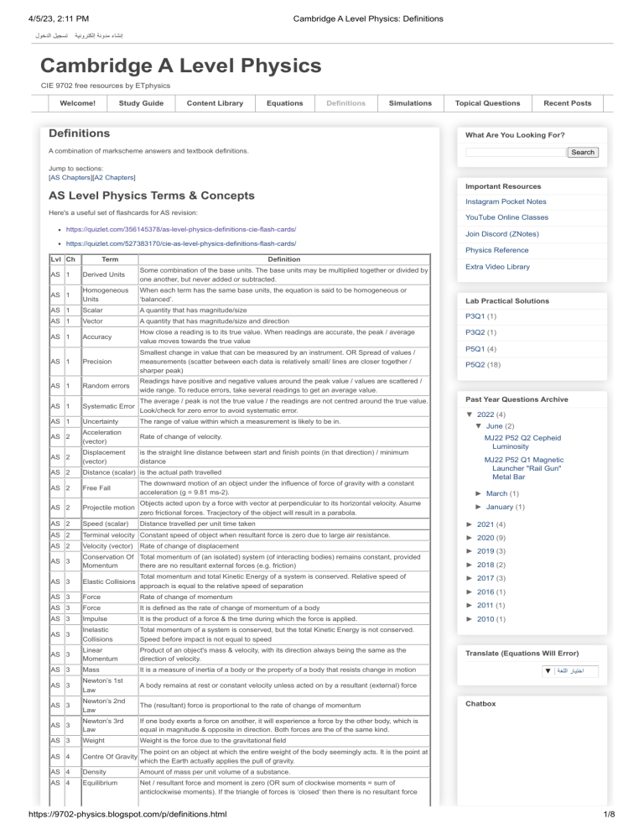Expand the 2017 archive triangle
This screenshot has height=834, width=644.
click(x=470, y=578)
